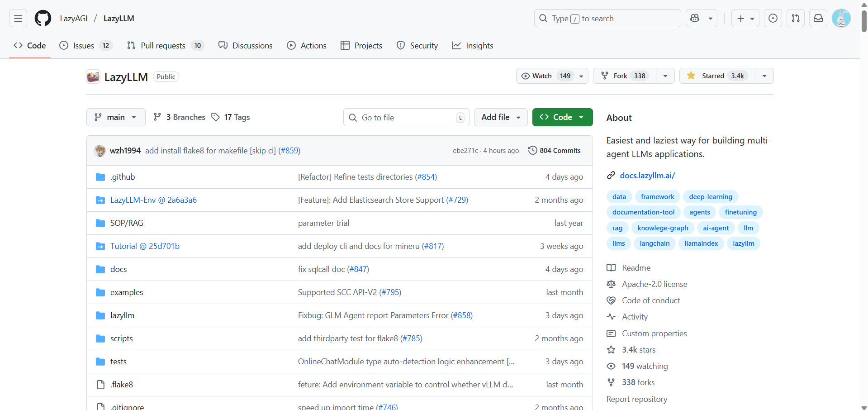The image size is (868, 410).
Task: Click the Report repository link
Action: [637, 399]
